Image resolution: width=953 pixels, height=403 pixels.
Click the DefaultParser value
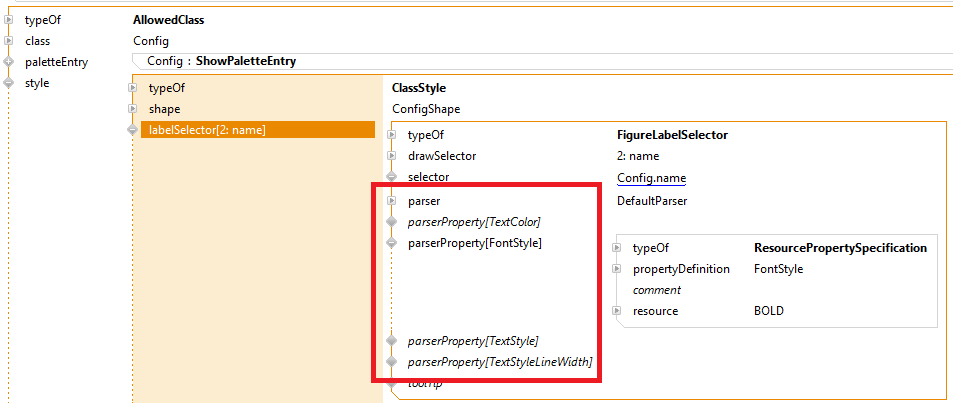(x=651, y=201)
